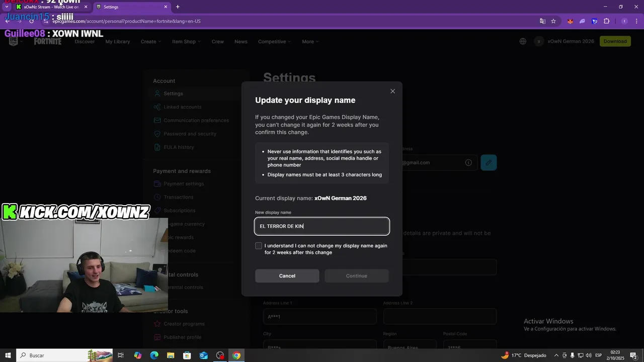The image size is (644, 362).
Task: Close the xOwNz Stream browser tab
Action: [86, 7]
